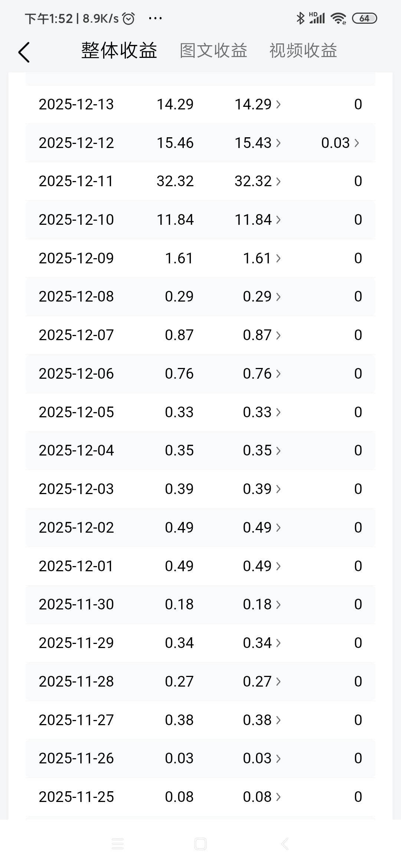This screenshot has height=868, width=401.
Task: Expand 14.29 details for 2025-12-13
Action: [258, 104]
